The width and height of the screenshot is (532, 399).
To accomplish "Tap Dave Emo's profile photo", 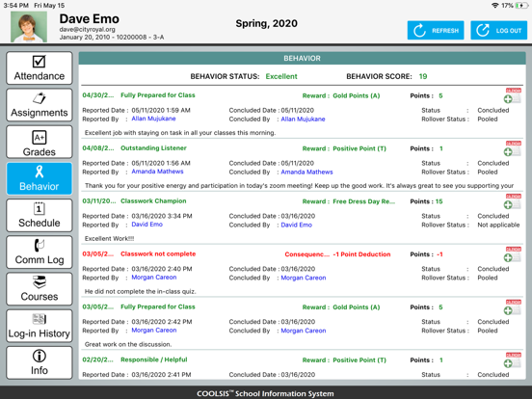I will coord(29,26).
